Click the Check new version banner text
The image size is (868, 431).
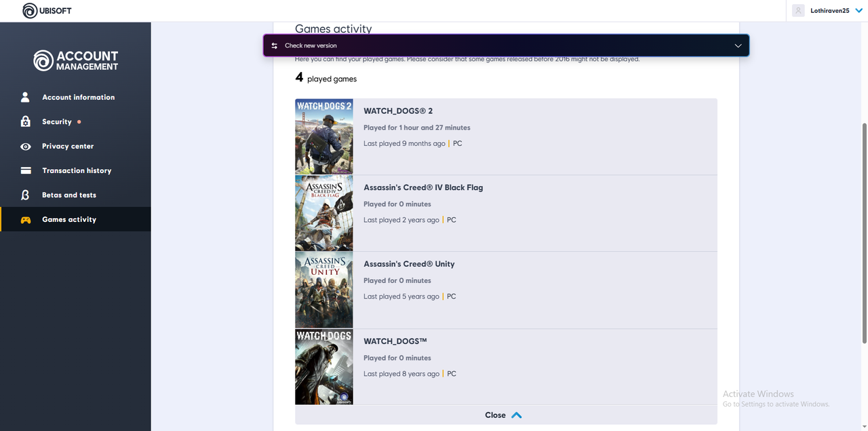click(311, 45)
